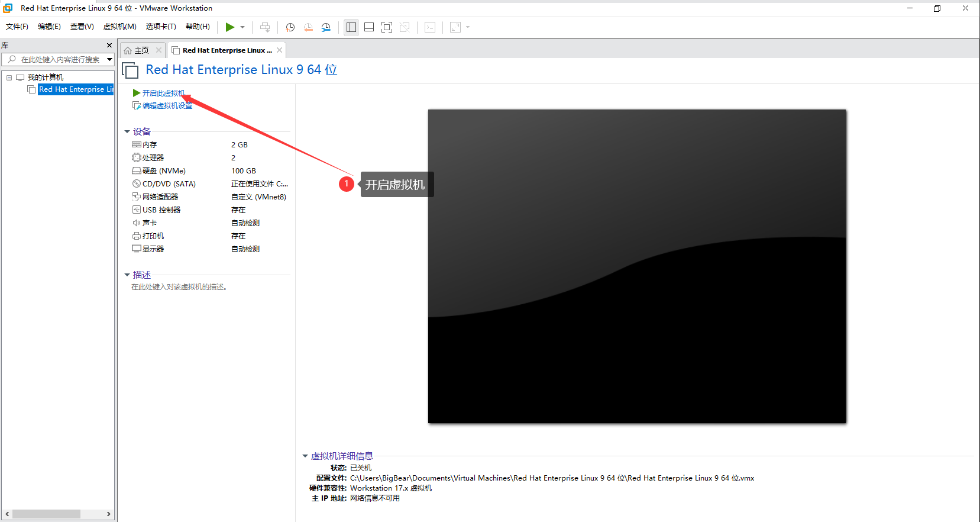Click the VM title page icon in header

coord(130,70)
